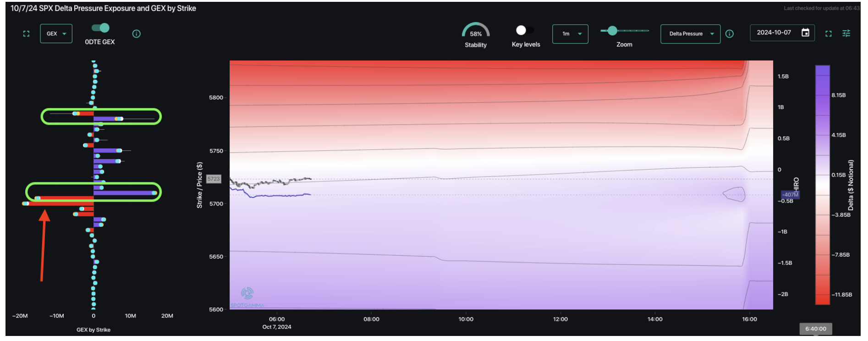
Task: Click the 10:00 time axis label
Action: [x=466, y=319]
